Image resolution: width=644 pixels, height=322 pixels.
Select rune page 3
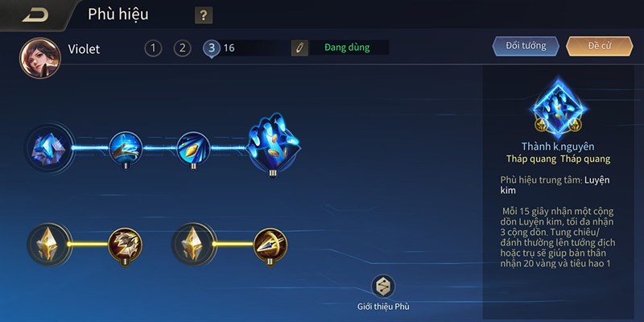pos(212,49)
